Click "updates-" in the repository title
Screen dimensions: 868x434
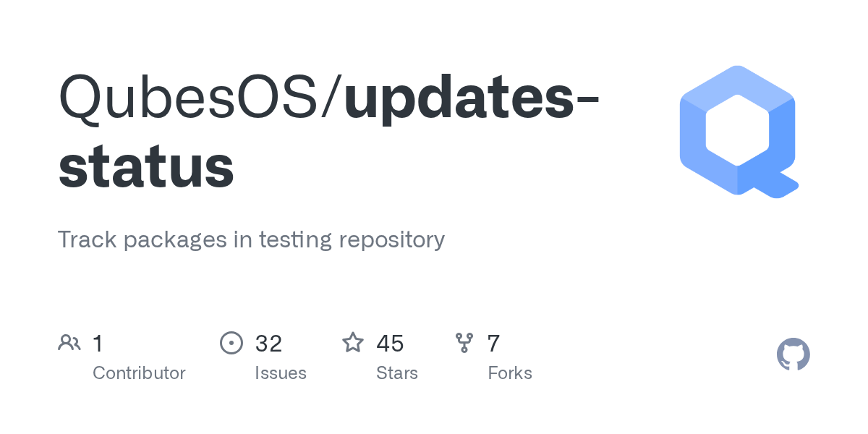[x=472, y=97]
